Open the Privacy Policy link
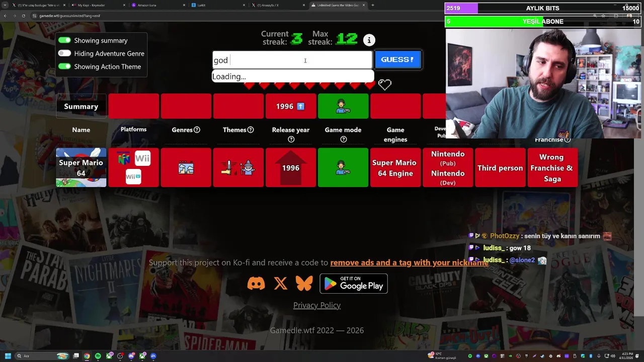The width and height of the screenshot is (644, 362). click(x=317, y=305)
